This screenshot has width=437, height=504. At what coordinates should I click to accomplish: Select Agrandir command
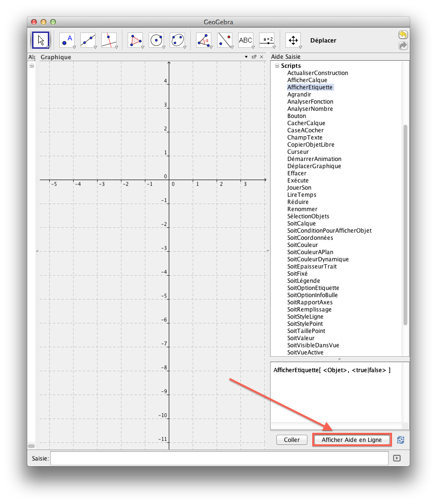(299, 95)
